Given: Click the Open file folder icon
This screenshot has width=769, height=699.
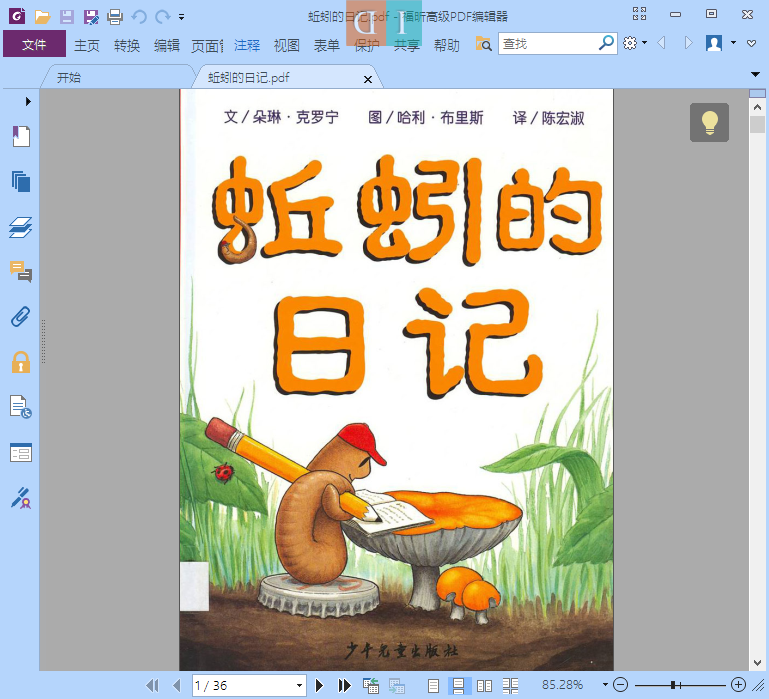Looking at the screenshot, I should (x=43, y=17).
